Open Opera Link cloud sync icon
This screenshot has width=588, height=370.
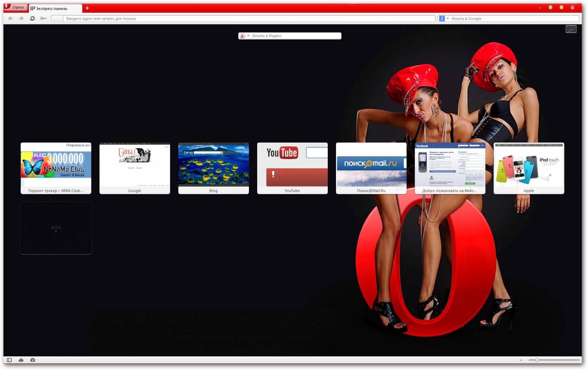pos(21,360)
